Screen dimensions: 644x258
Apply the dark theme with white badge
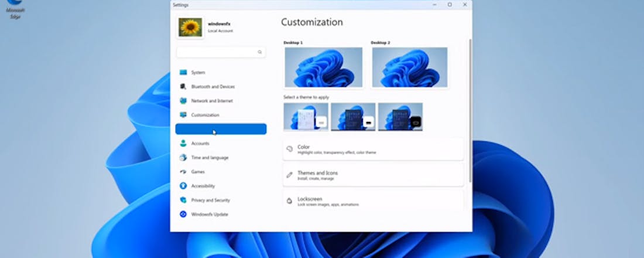pos(353,117)
